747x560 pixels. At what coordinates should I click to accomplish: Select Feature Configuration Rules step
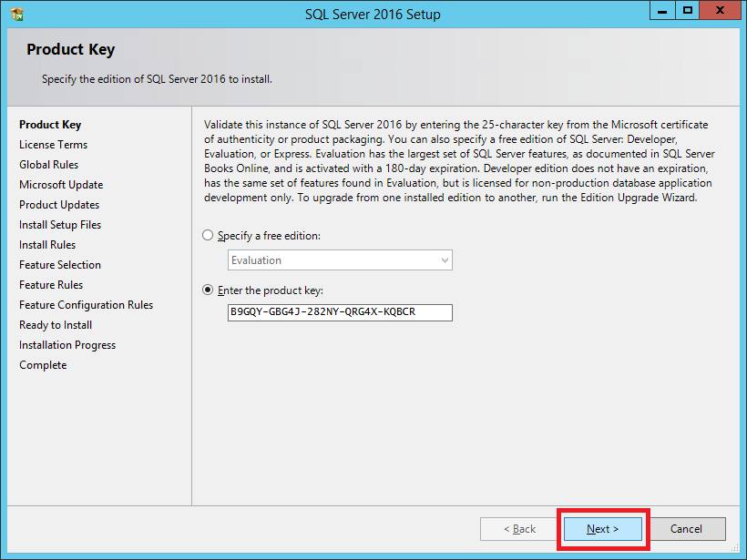point(86,305)
